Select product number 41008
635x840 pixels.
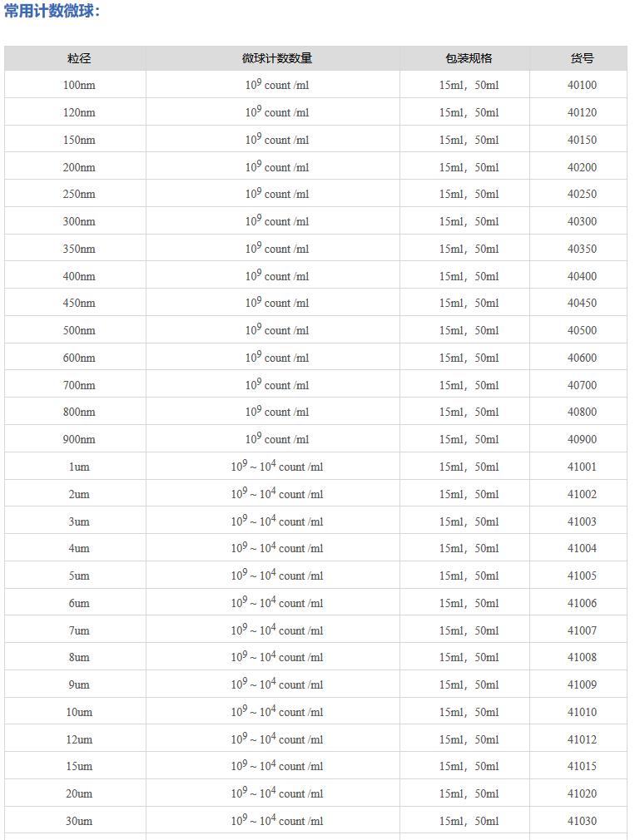click(x=582, y=657)
